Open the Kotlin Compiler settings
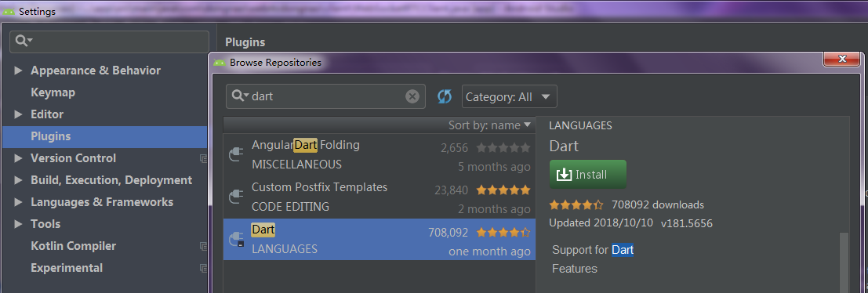868x293 pixels. pos(73,246)
